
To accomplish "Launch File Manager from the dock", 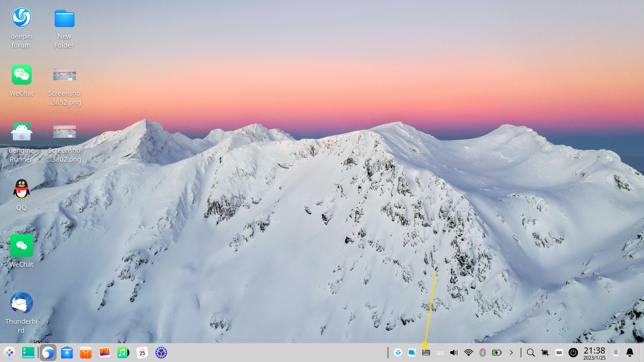I will tap(67, 353).
